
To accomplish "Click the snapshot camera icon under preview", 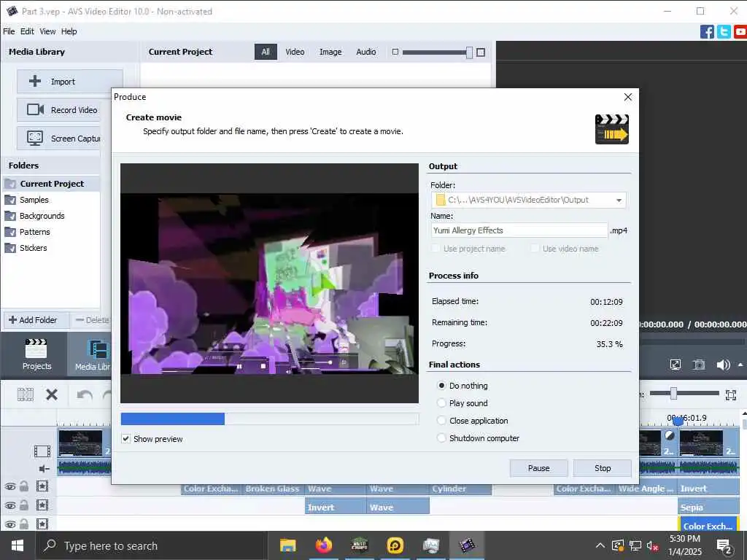I will 699,365.
